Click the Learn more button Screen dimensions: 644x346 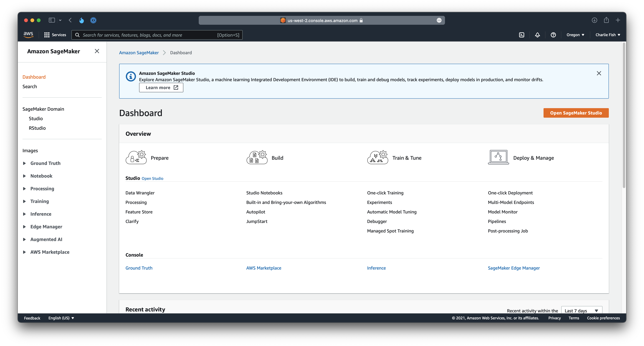[x=161, y=87]
